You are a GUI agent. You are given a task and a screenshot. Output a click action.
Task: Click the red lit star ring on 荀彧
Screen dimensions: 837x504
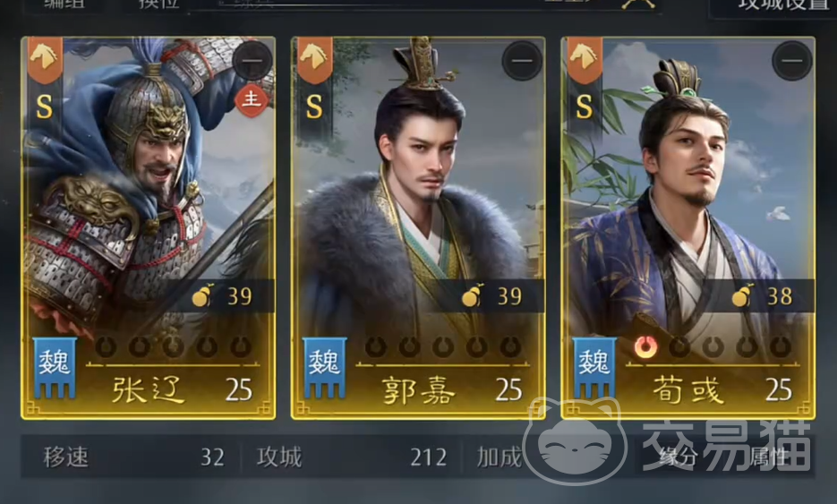(x=646, y=347)
